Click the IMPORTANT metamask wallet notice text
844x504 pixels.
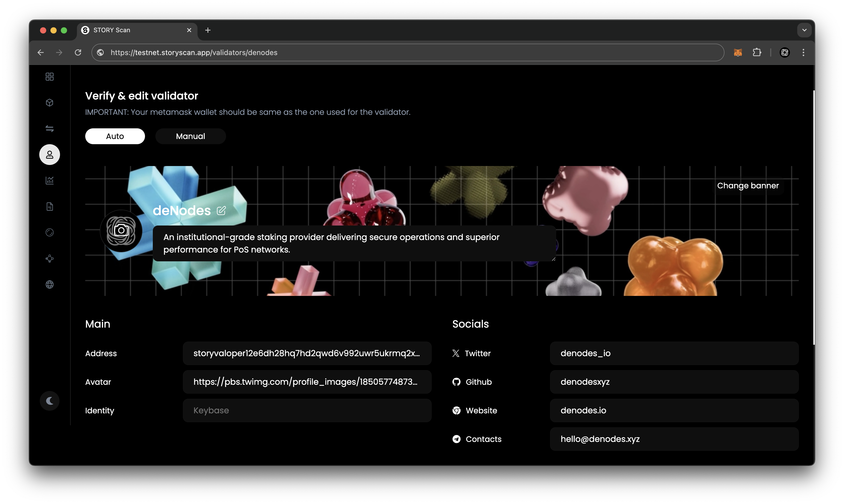248,112
